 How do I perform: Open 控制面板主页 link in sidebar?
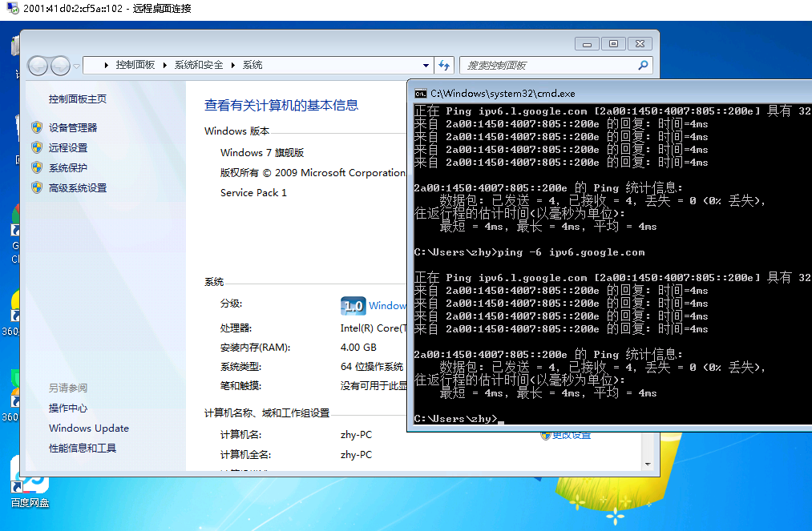[x=78, y=99]
